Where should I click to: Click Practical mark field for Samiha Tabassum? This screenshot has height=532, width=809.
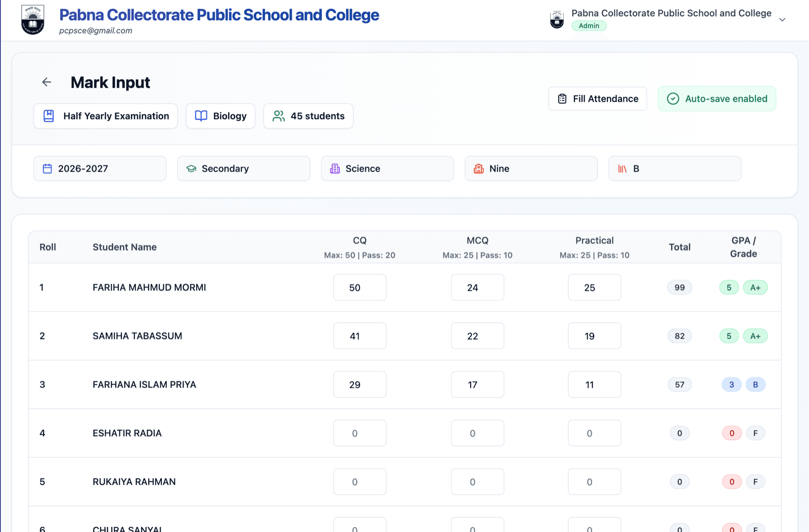[x=594, y=336]
